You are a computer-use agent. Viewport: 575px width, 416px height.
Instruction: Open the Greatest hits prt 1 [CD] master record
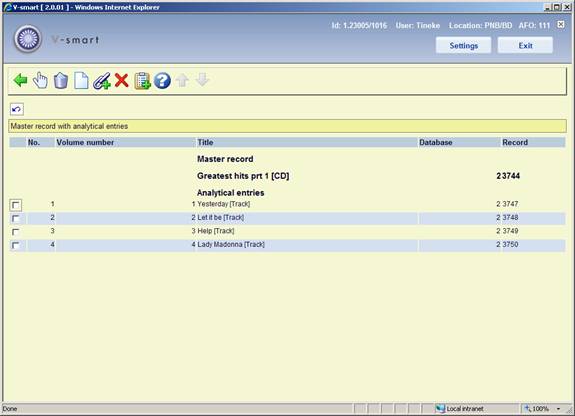point(243,176)
